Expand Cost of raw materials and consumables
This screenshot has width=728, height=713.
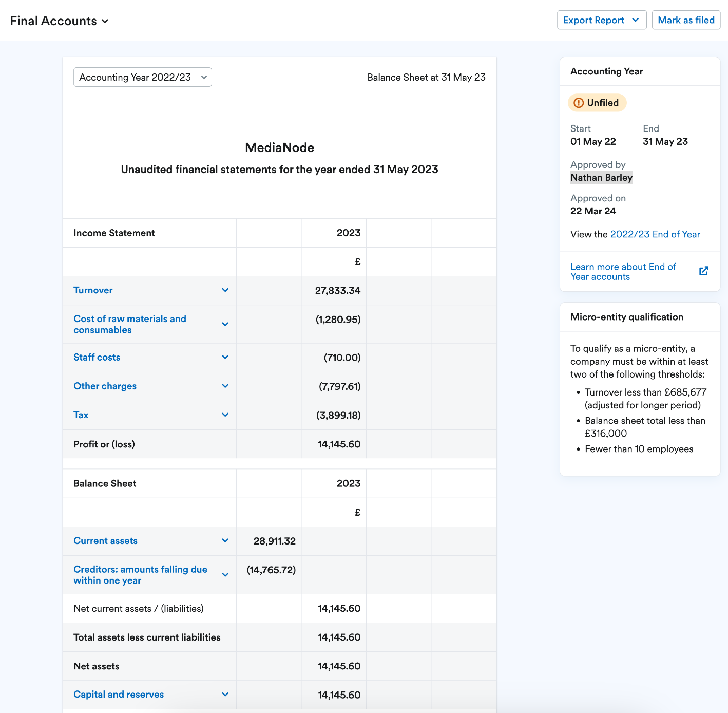pos(225,324)
